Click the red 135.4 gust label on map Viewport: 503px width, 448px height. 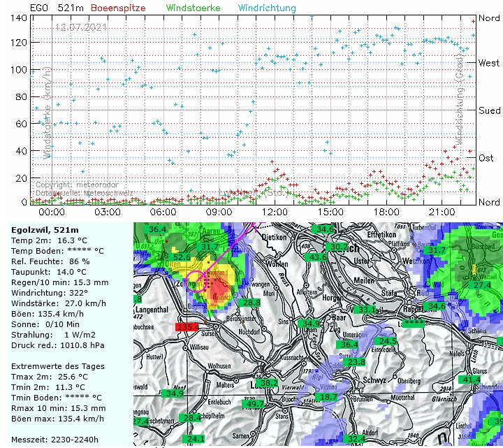pyautogui.click(x=187, y=327)
